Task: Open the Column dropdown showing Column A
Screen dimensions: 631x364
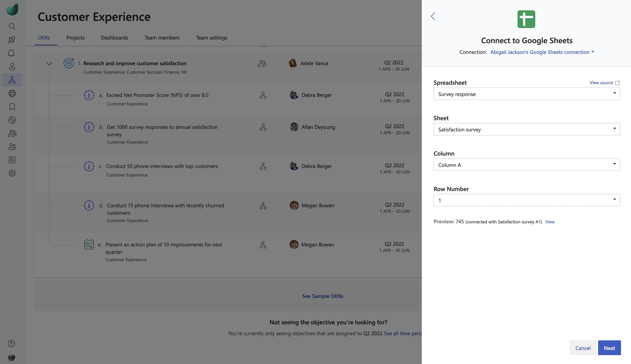Action: pyautogui.click(x=527, y=165)
